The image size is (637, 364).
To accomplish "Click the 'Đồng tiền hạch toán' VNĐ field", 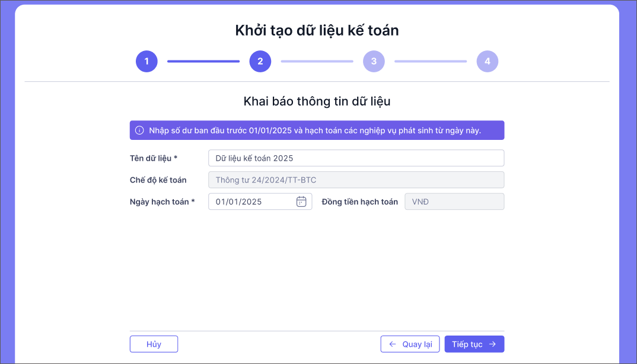I will (x=454, y=202).
